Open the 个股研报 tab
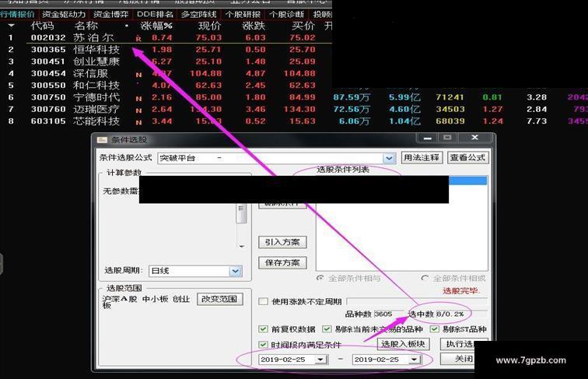Viewport: 588px width, 379px height. [243, 14]
